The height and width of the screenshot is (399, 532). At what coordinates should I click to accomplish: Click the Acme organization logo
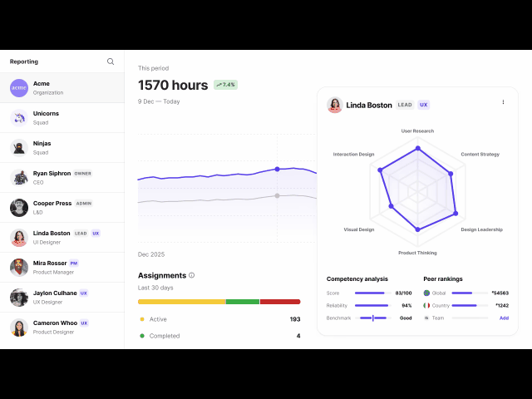pos(19,88)
